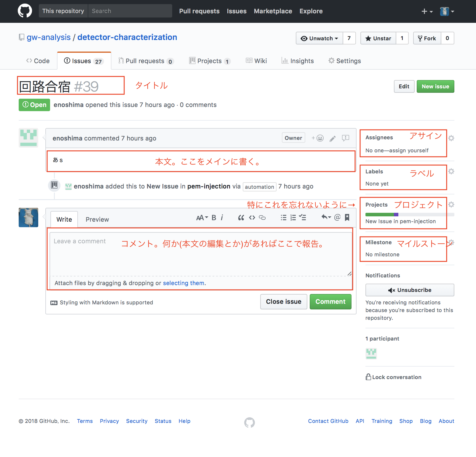This screenshot has height=457, width=476.
Task: Open the header text size dropdown
Action: 202,218
